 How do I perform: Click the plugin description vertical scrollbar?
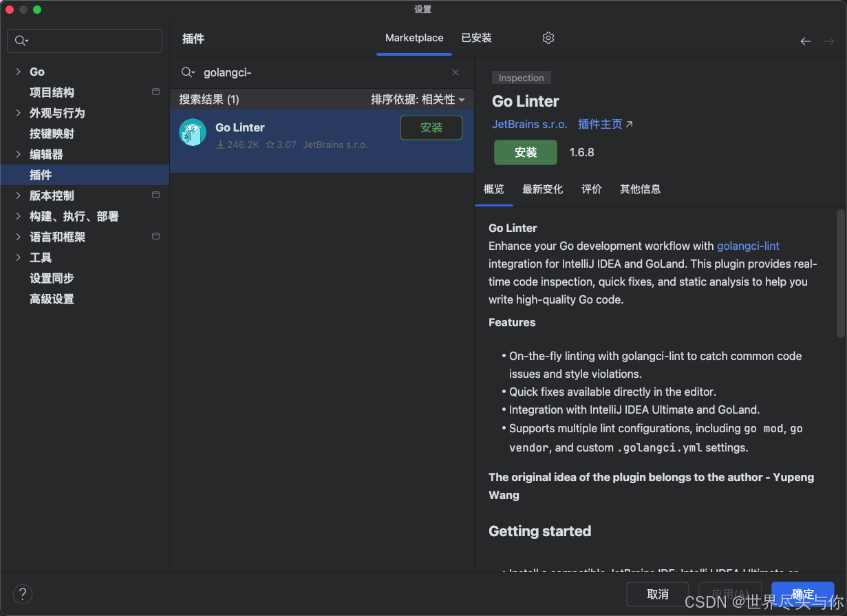pos(840,274)
